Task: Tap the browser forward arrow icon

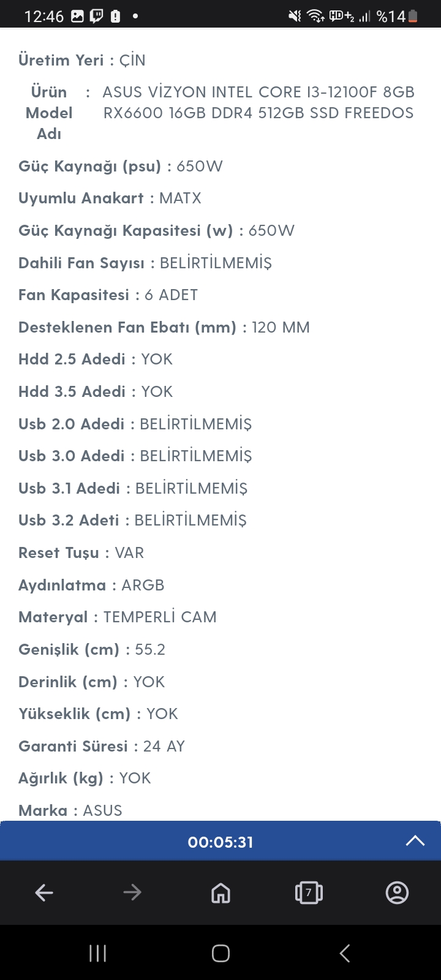Action: pyautogui.click(x=132, y=892)
